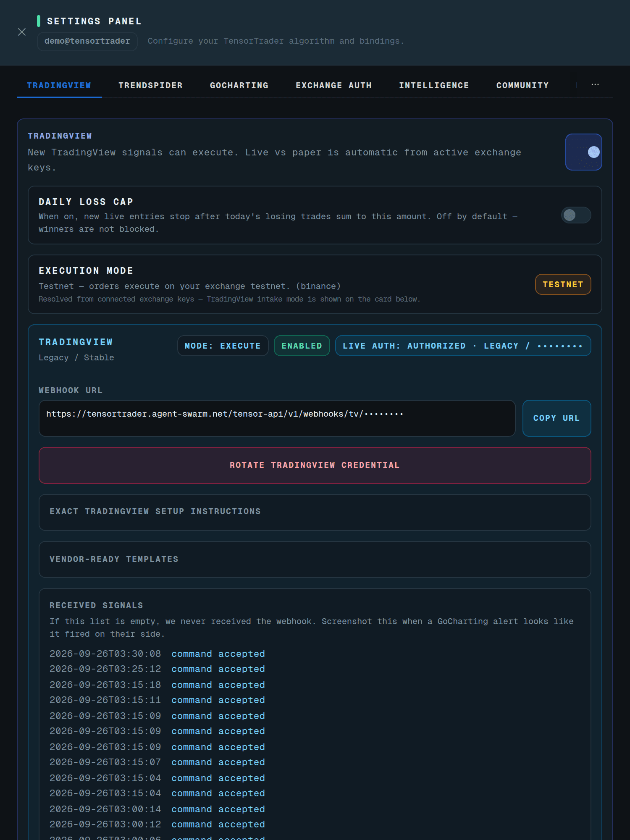The image size is (630, 840).
Task: Select the 03:15:07 command accepted entry
Action: coord(157,762)
